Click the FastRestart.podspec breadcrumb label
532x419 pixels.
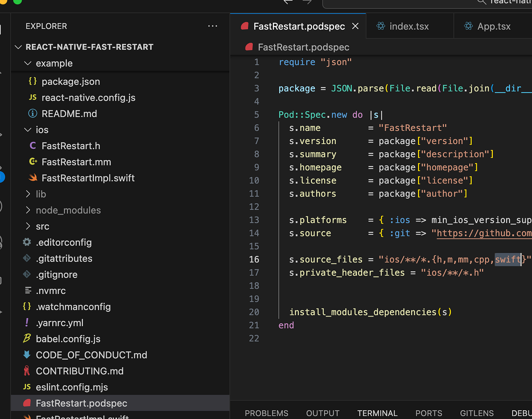[x=303, y=47]
